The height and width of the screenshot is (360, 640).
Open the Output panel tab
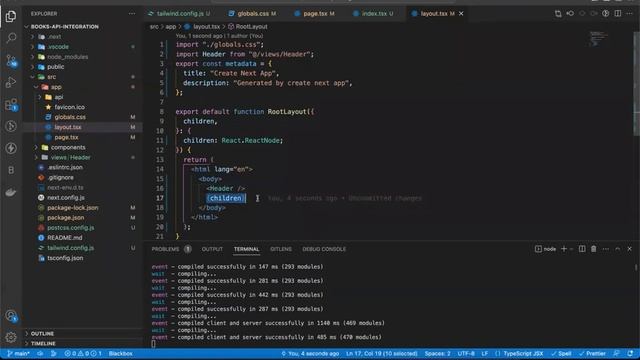[x=212, y=249]
